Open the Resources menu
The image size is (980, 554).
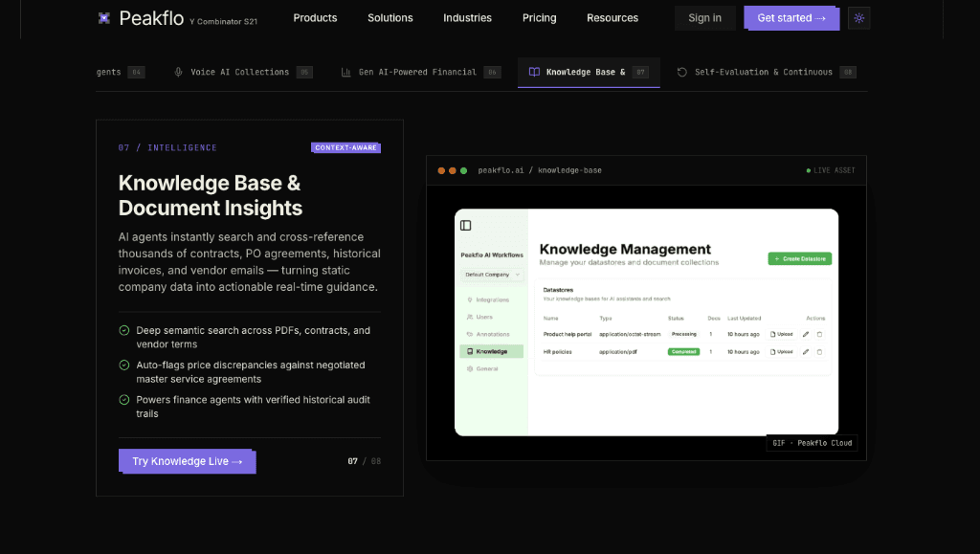612,18
